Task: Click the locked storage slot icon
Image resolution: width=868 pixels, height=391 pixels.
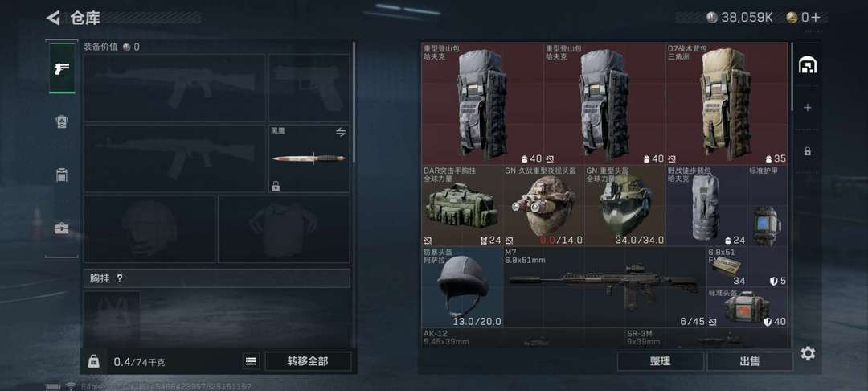Action: pos(808,150)
